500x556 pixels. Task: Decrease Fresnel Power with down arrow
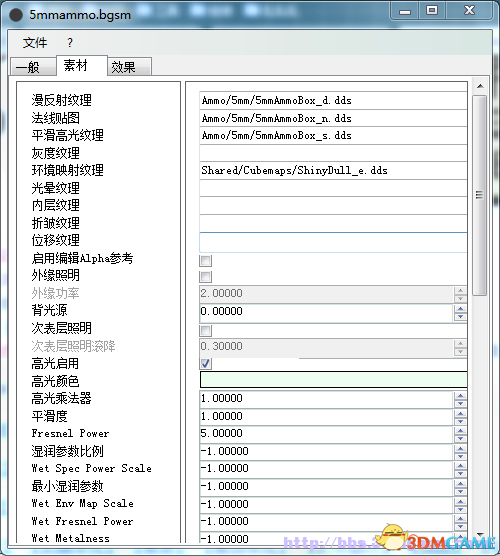tap(460, 439)
